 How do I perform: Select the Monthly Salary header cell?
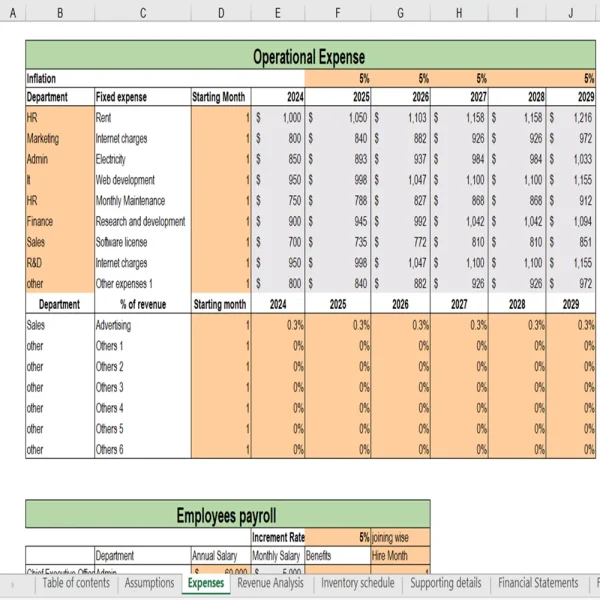278,555
